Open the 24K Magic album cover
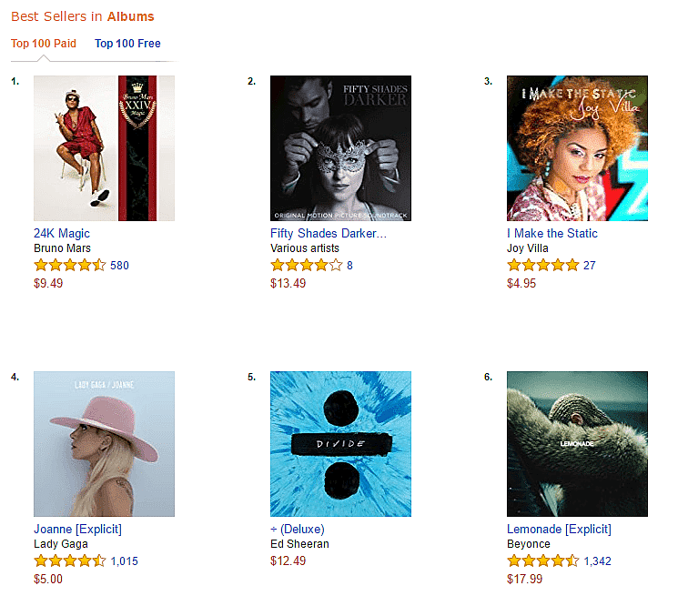The image size is (688, 616). click(x=104, y=148)
